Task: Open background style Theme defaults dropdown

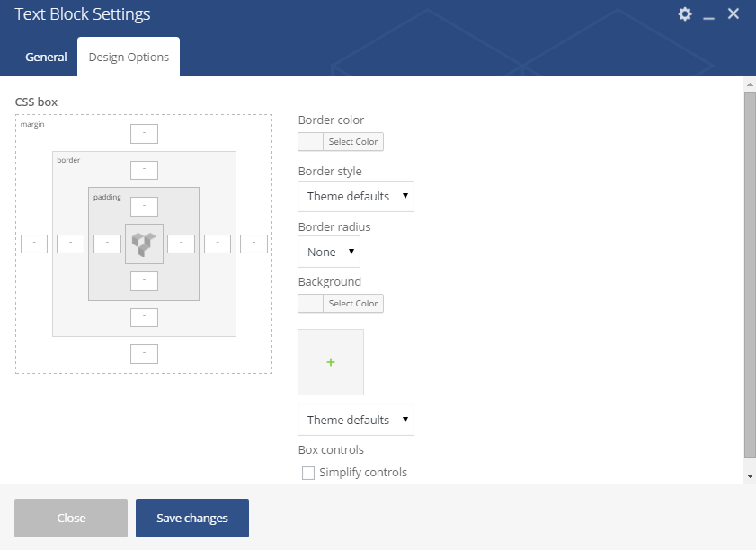Action: (x=356, y=420)
